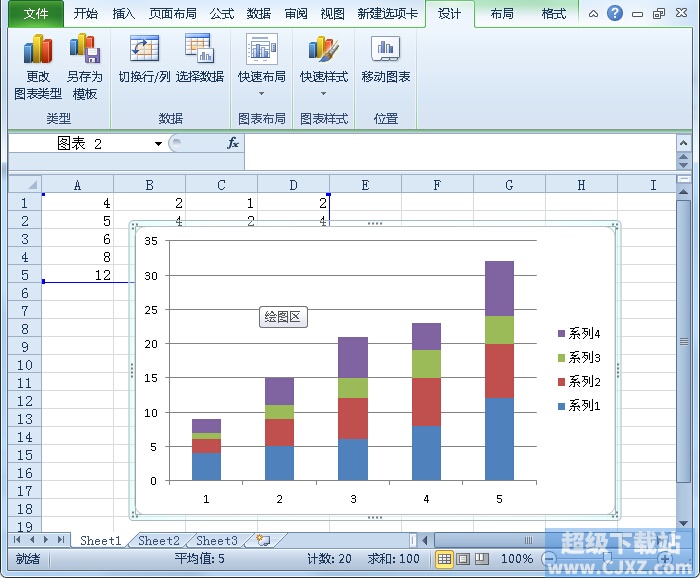The height and width of the screenshot is (578, 700).
Task: Click the fx insert function icon
Action: [233, 143]
